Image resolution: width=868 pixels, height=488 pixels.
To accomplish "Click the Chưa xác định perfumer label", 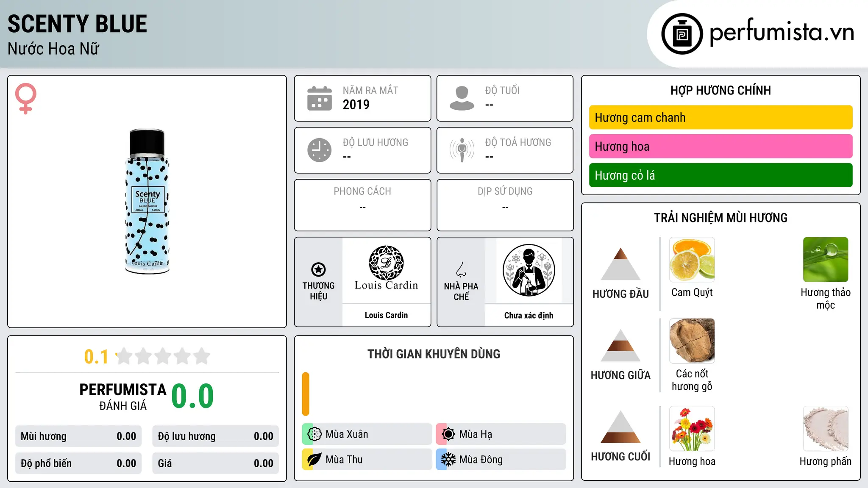I will [x=529, y=315].
